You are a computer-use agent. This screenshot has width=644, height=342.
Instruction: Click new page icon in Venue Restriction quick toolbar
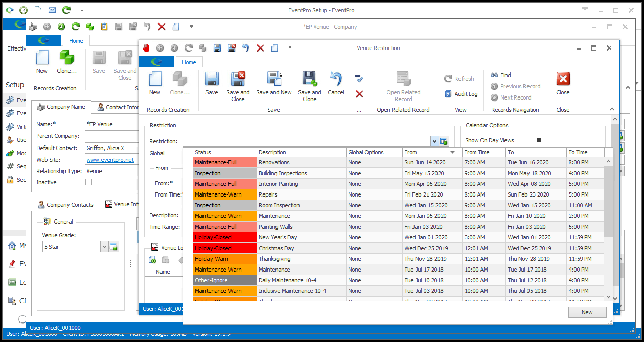(x=274, y=48)
